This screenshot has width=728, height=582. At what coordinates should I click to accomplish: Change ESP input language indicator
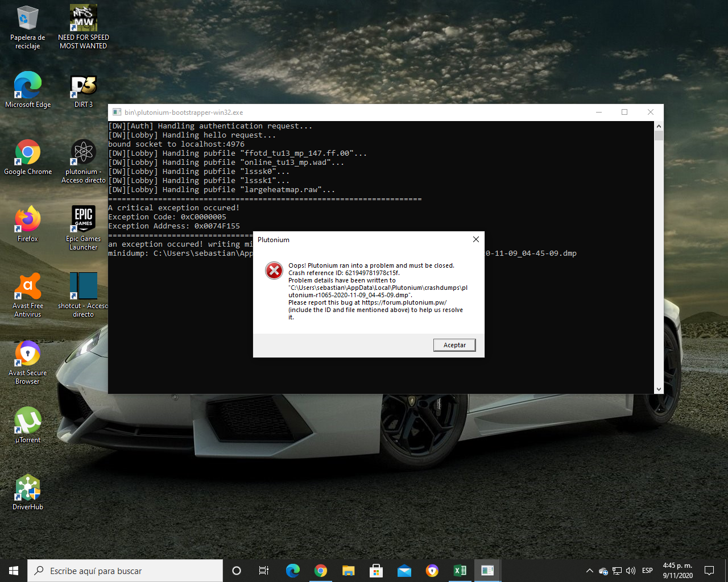coord(647,571)
